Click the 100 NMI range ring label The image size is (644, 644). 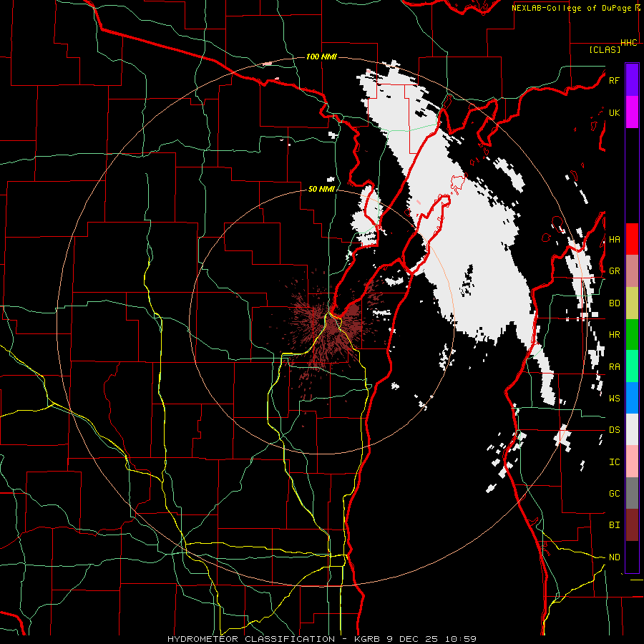pyautogui.click(x=321, y=57)
